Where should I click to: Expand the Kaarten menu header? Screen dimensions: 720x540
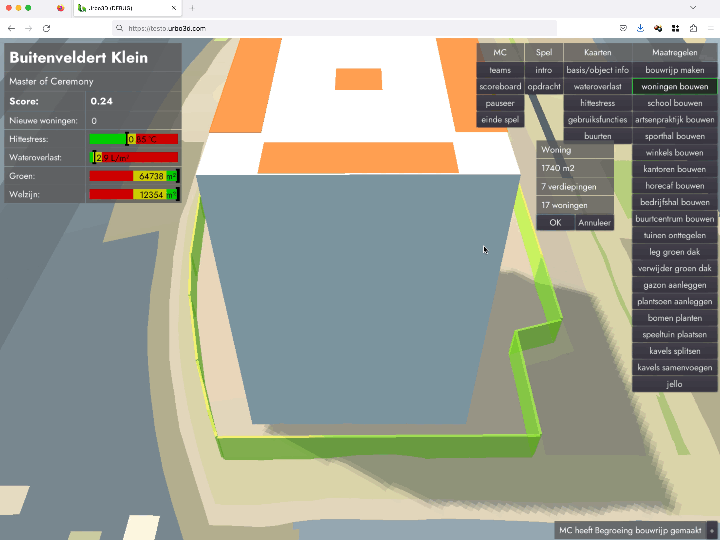(597, 52)
